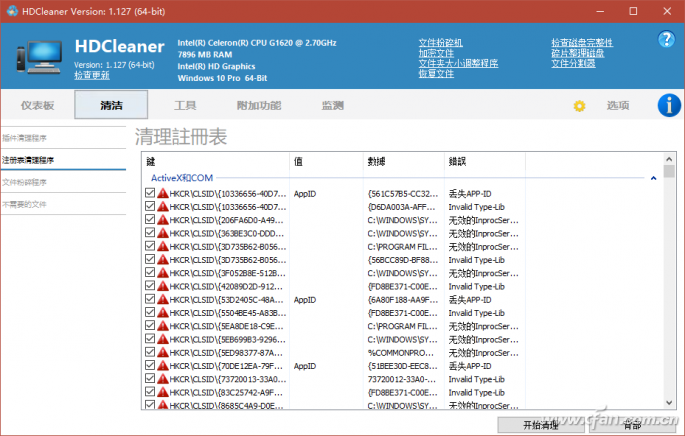Uncheck the HKCR\CLSID\{73720013-33A0 entry checkbox
The image size is (685, 436).
click(x=150, y=378)
